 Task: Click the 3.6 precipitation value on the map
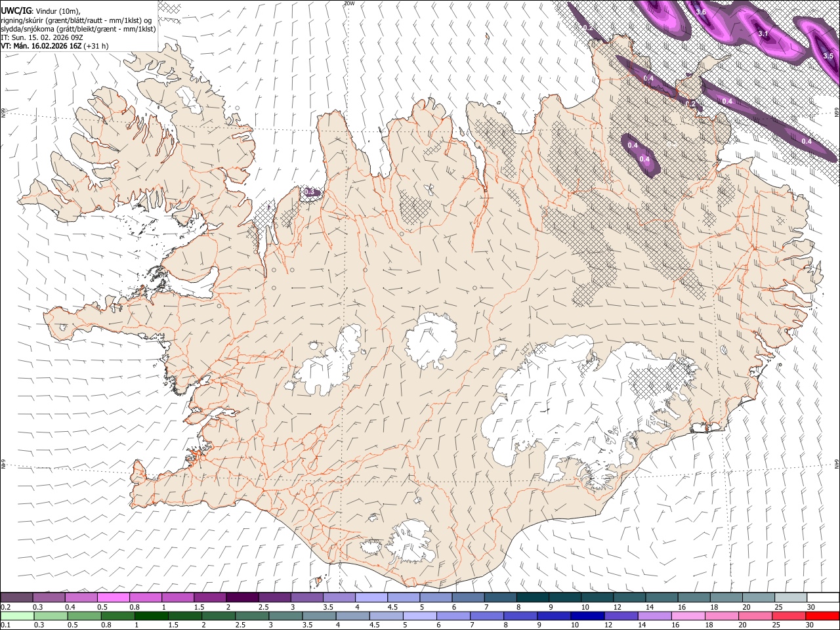[701, 12]
